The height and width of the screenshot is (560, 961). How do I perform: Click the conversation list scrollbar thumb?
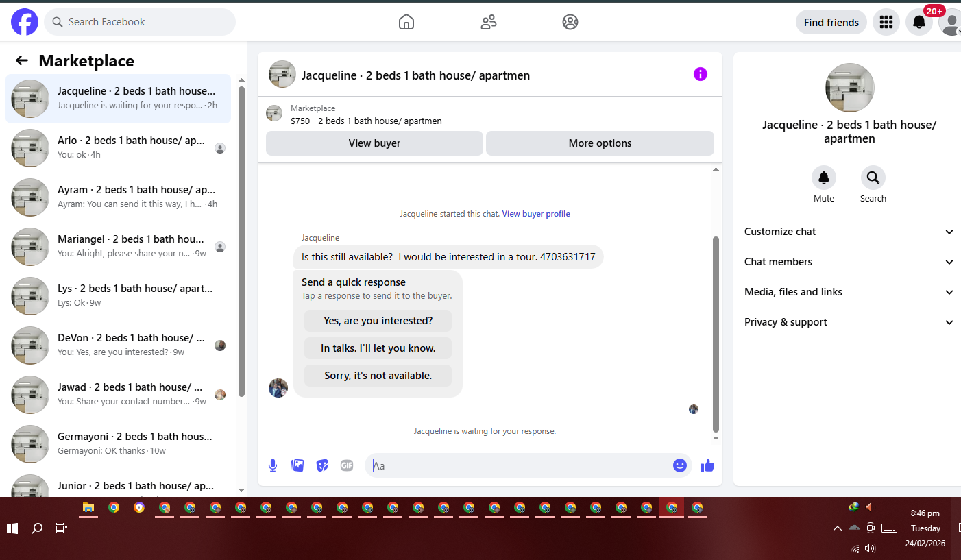click(x=241, y=241)
